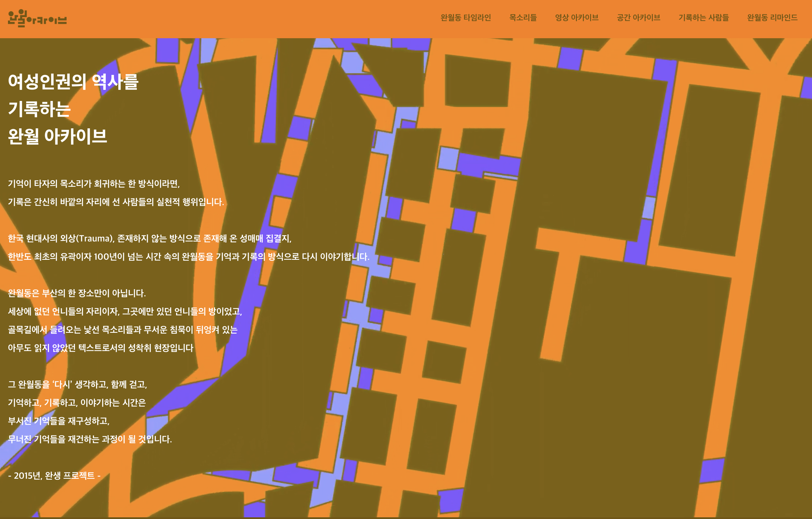Click the line starting 세상에 없던 언니들의
The width and height of the screenshot is (812, 519).
[125, 311]
